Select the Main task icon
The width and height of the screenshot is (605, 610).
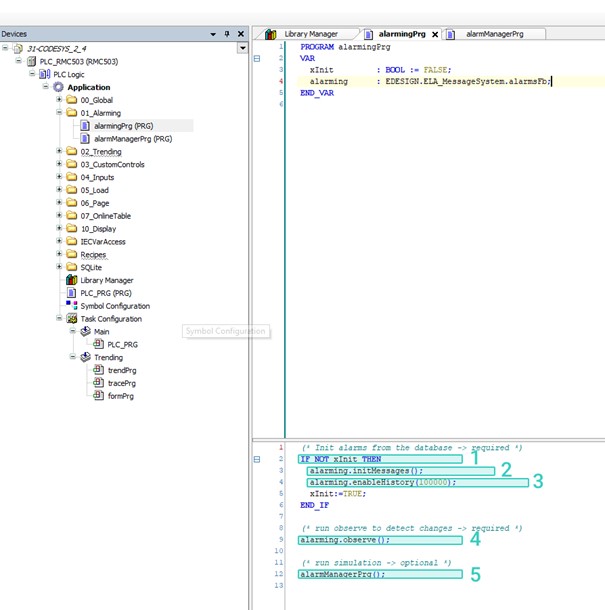coord(85,332)
